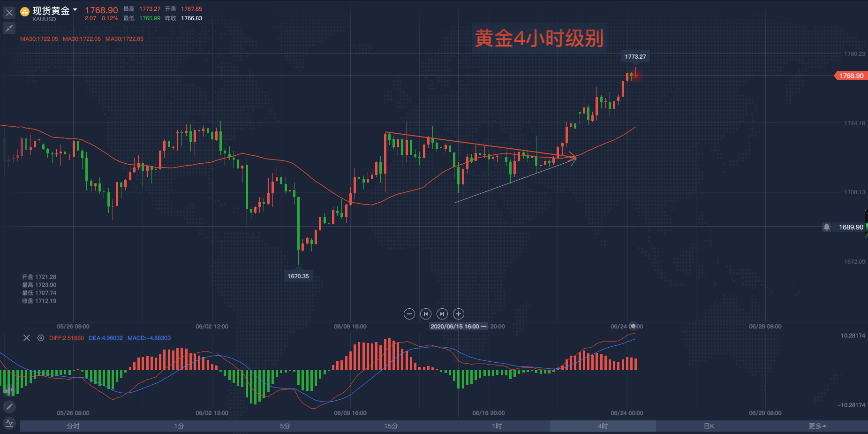
Task: Switch to 分时 timeframe tab
Action: tap(73, 426)
